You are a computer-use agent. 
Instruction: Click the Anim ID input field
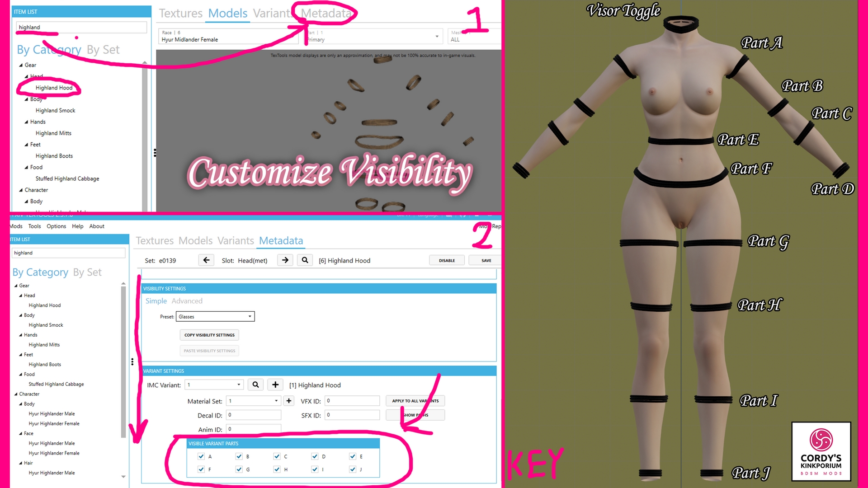coord(253,429)
